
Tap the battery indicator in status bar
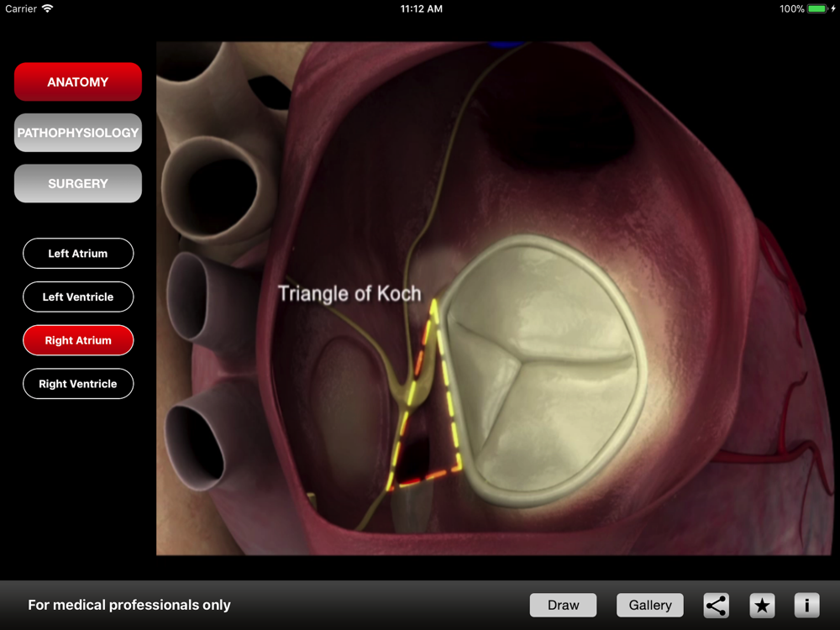pyautogui.click(x=816, y=8)
